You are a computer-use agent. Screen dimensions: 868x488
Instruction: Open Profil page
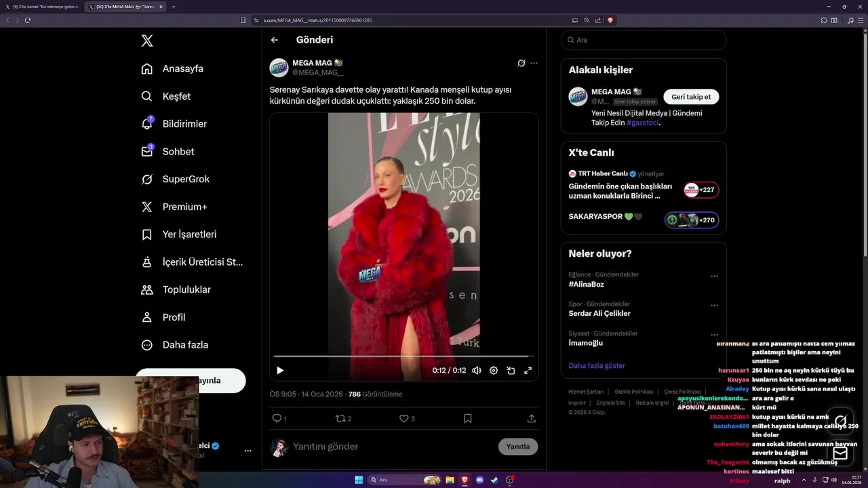[163, 317]
